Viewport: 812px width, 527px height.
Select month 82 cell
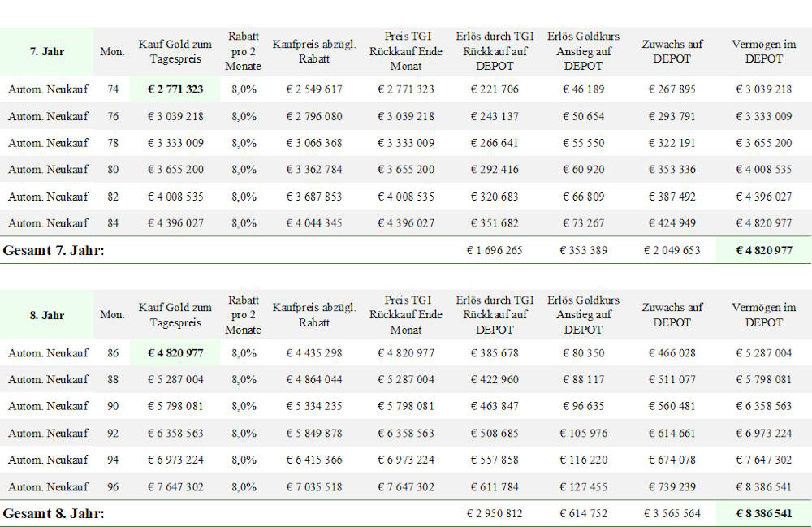[113, 197]
